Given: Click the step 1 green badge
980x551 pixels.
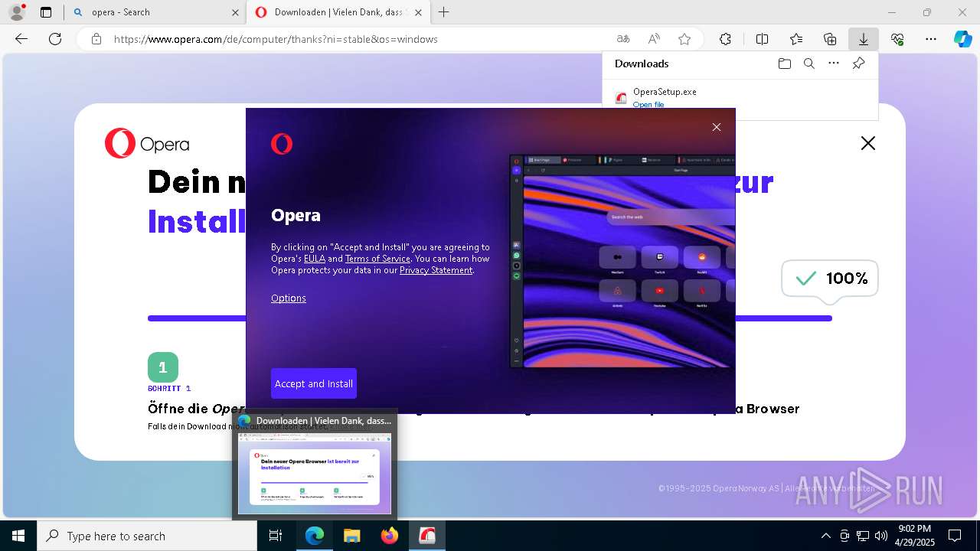Looking at the screenshot, I should click(x=163, y=367).
